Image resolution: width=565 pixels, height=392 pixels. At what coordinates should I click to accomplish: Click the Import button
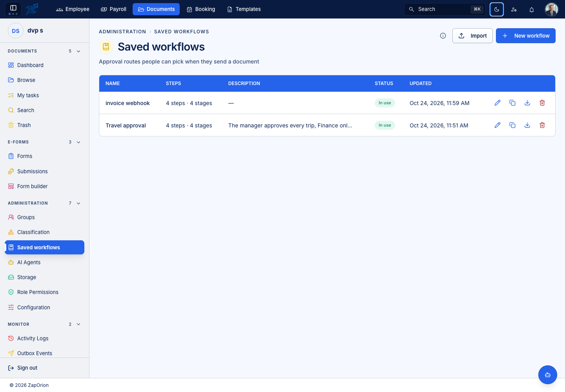click(472, 36)
